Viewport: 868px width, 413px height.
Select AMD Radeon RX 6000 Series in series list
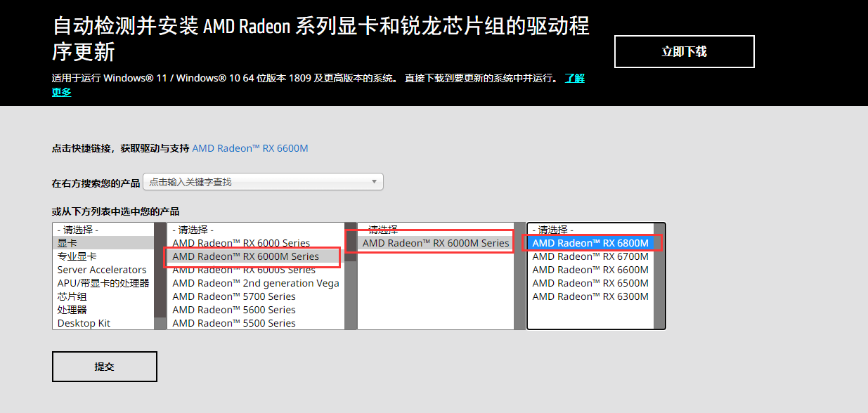pyautogui.click(x=256, y=243)
